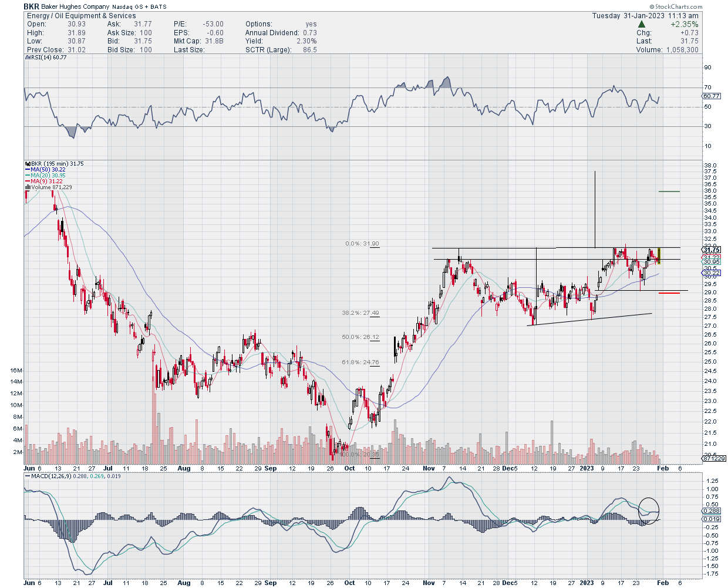The image size is (728, 588).
Task: Click the 70 level on the RSI axis
Action: coord(707,88)
